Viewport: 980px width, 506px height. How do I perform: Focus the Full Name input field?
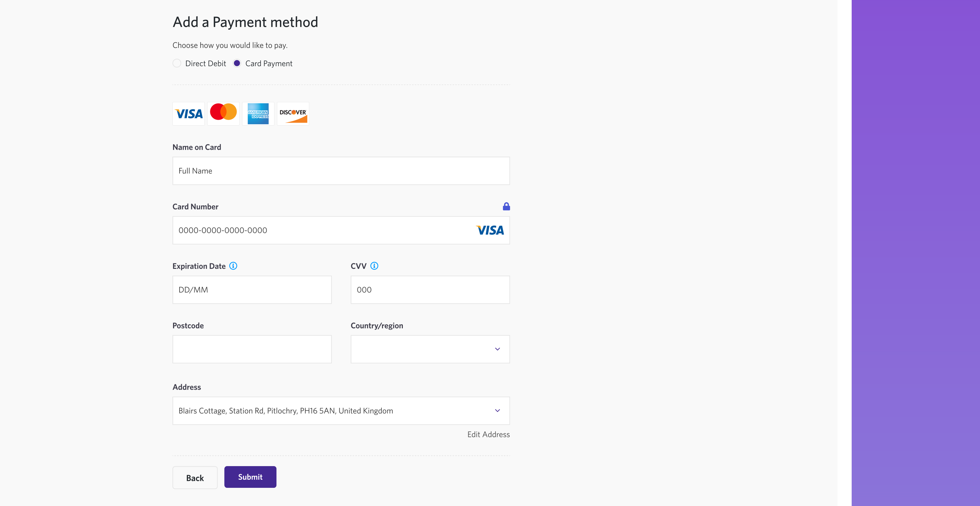point(341,171)
